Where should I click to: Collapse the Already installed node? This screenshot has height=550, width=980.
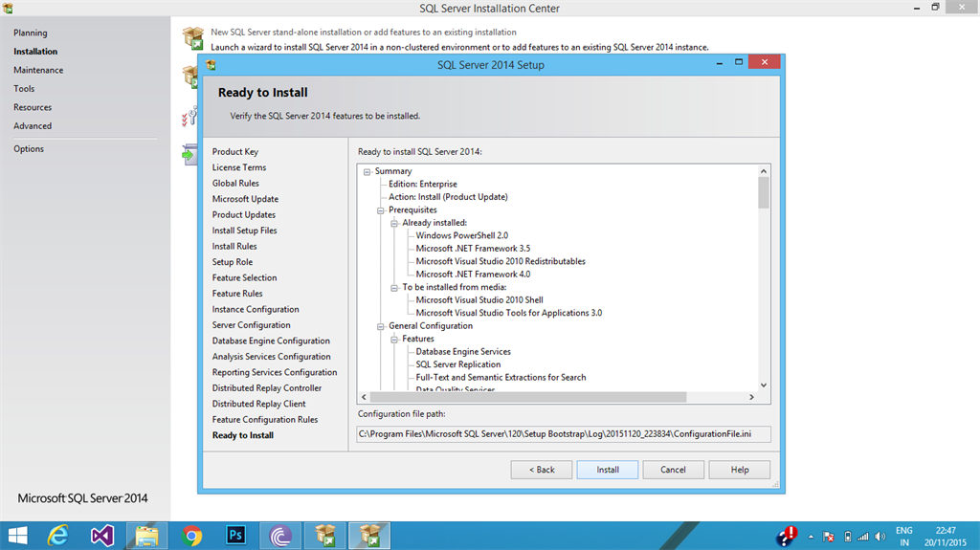[394, 223]
